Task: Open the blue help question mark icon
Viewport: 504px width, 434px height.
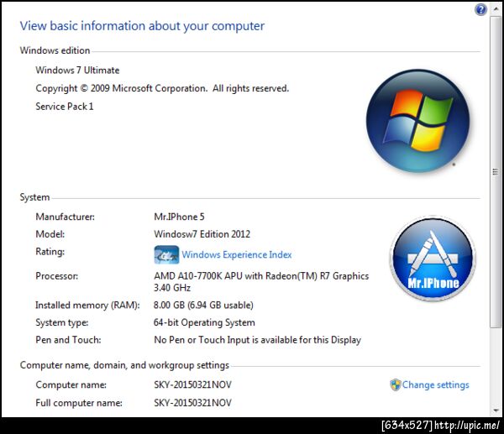Action: coord(480,9)
